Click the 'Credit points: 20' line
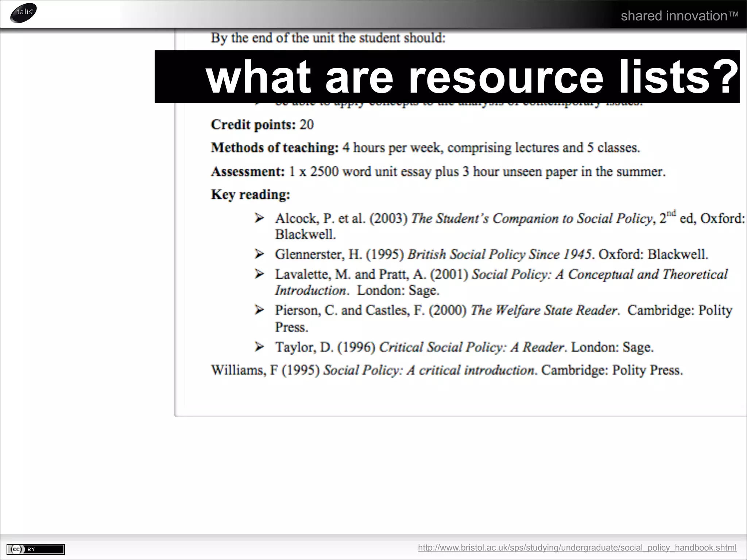747x560 pixels. (x=262, y=125)
